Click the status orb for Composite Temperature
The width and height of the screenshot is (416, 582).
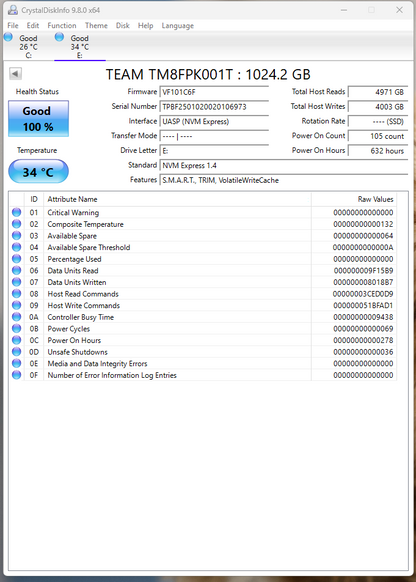point(16,224)
